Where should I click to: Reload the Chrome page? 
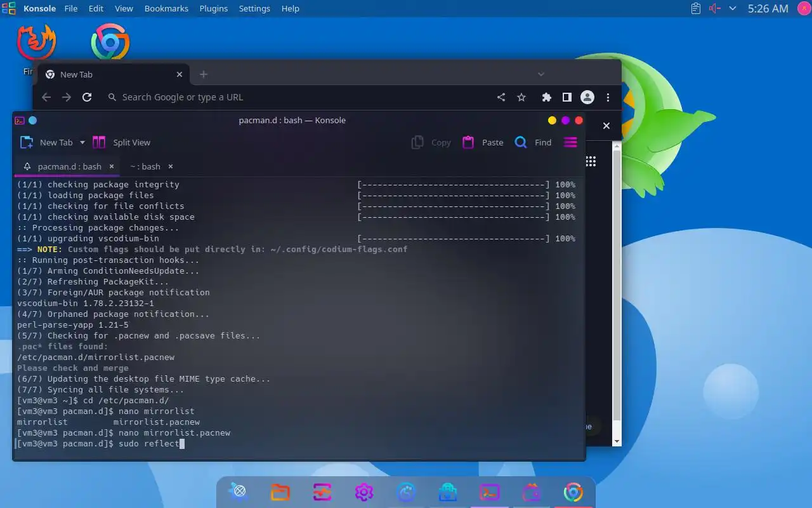pos(87,97)
